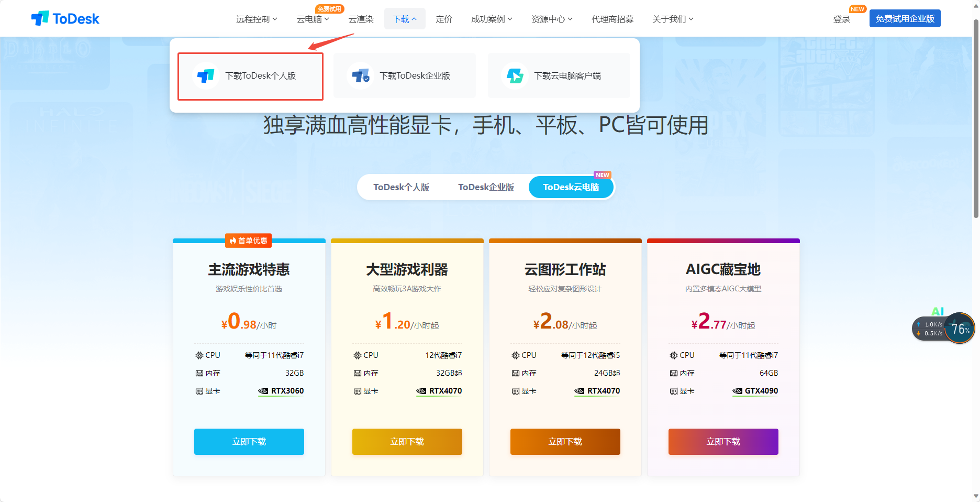
Task: Click the cloud computer client icon
Action: (515, 76)
